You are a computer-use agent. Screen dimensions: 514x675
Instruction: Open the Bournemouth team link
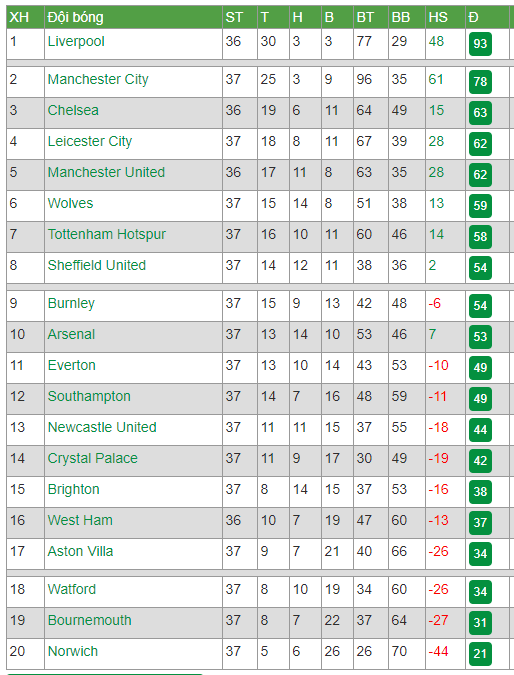(x=90, y=620)
